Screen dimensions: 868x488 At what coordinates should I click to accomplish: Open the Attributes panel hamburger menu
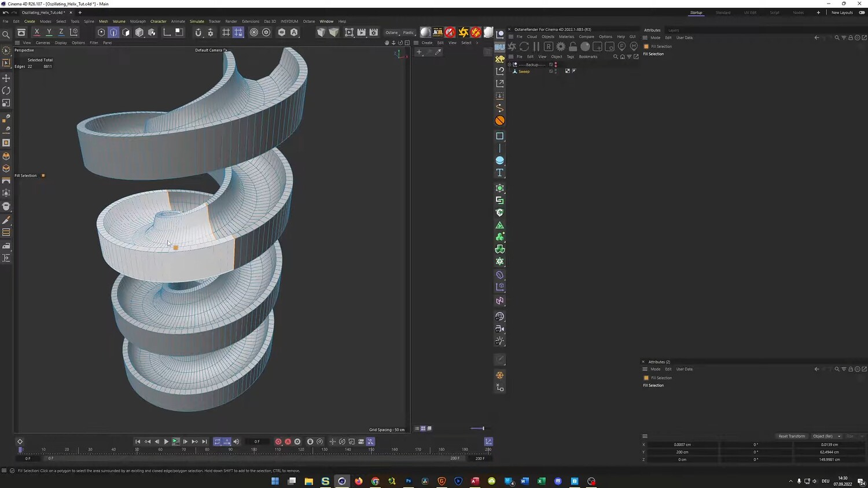coord(645,38)
